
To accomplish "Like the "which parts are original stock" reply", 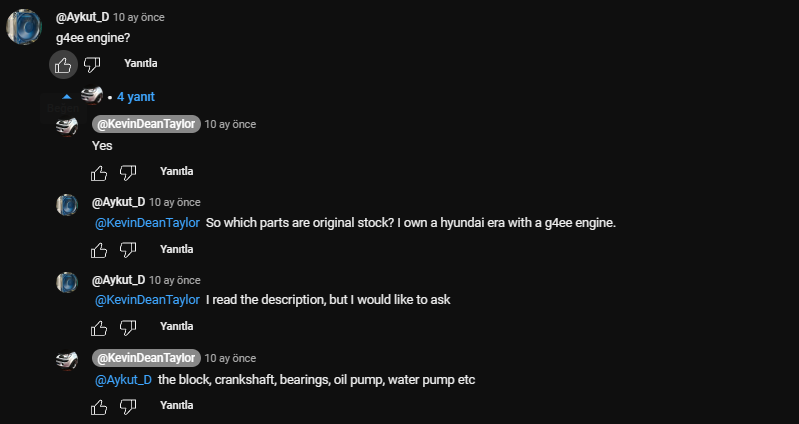I will pyautogui.click(x=99, y=250).
